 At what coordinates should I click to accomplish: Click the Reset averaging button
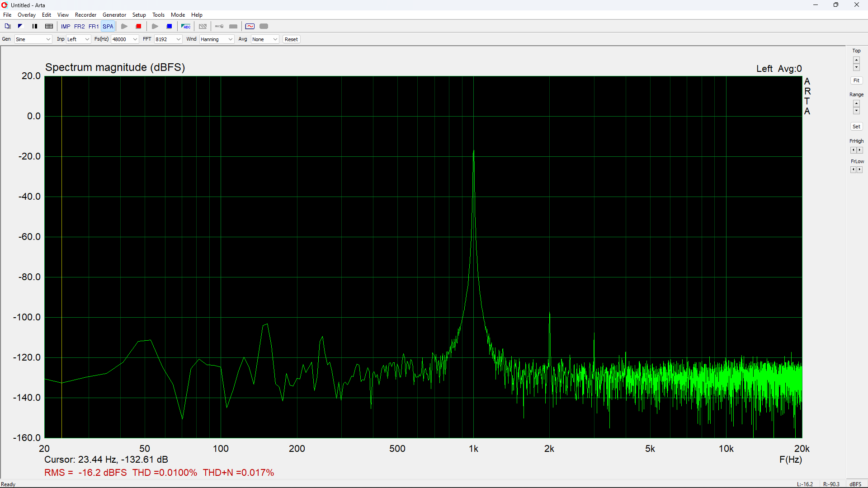click(292, 39)
